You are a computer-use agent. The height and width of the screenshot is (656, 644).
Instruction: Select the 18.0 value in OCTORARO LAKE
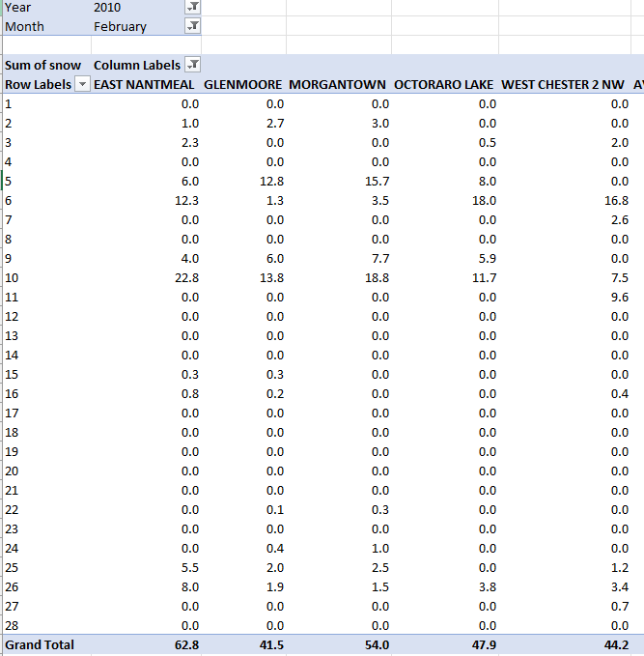480,200
